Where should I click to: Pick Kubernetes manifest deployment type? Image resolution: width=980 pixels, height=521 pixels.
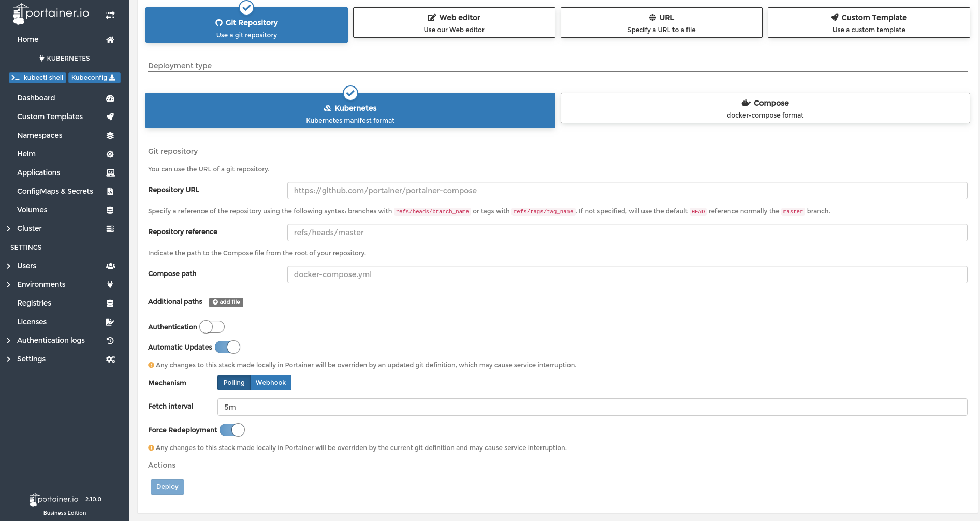coord(350,110)
